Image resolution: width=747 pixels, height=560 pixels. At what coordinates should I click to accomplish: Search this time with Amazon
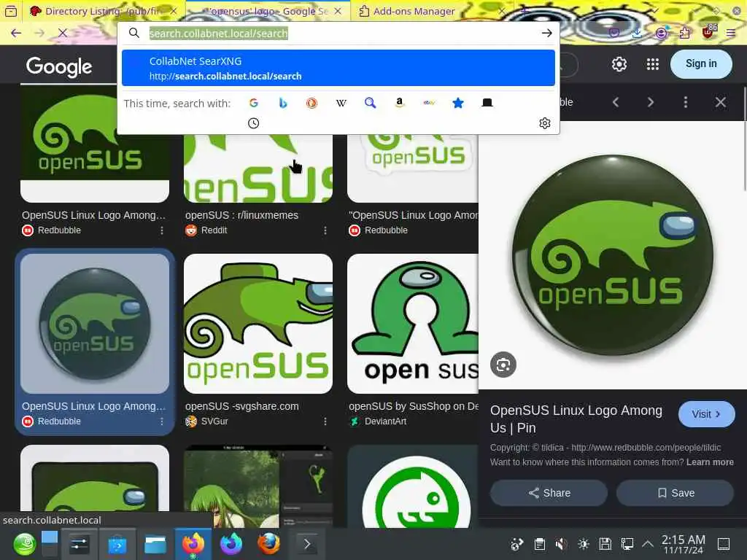click(x=399, y=103)
